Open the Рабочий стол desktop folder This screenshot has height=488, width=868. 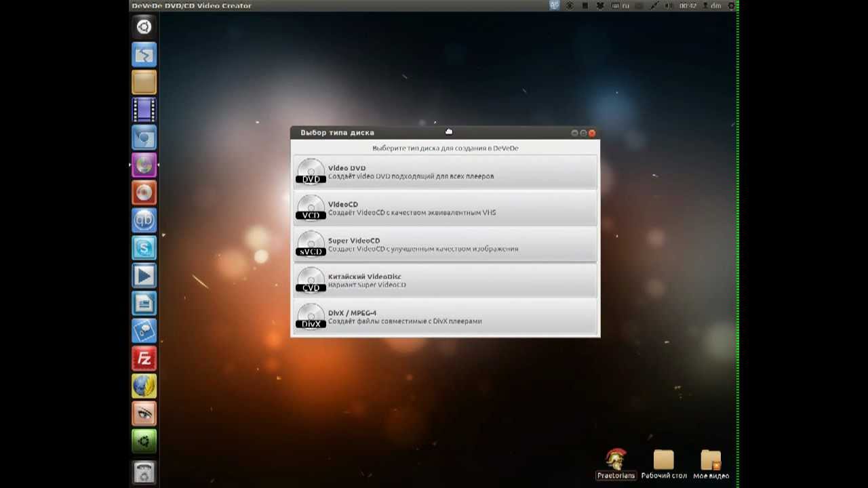pyautogui.click(x=664, y=464)
